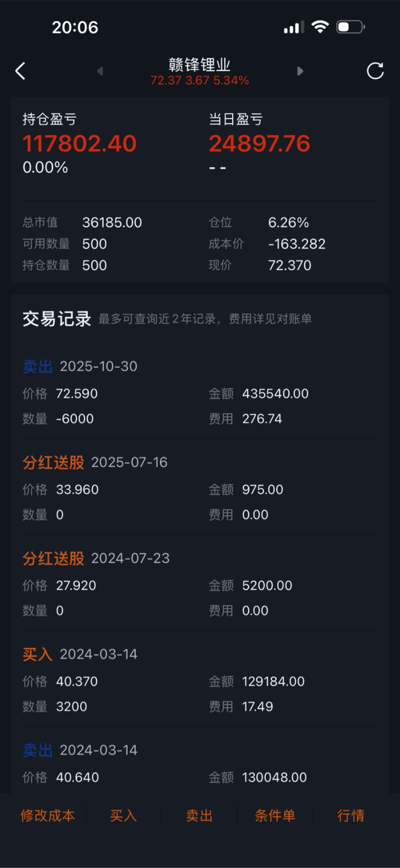Tap the back arrow icon

click(20, 71)
